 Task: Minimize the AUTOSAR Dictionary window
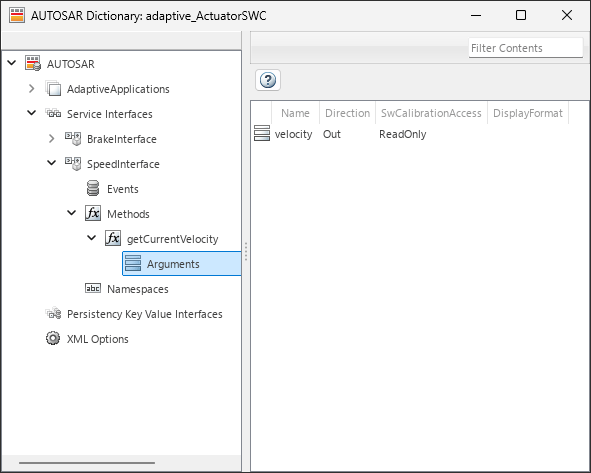[476, 15]
